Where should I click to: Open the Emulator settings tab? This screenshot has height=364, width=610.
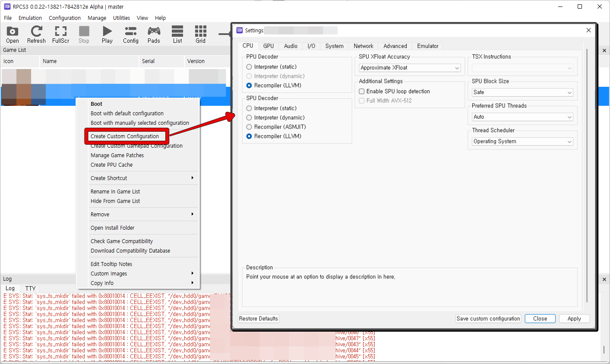[x=427, y=46]
